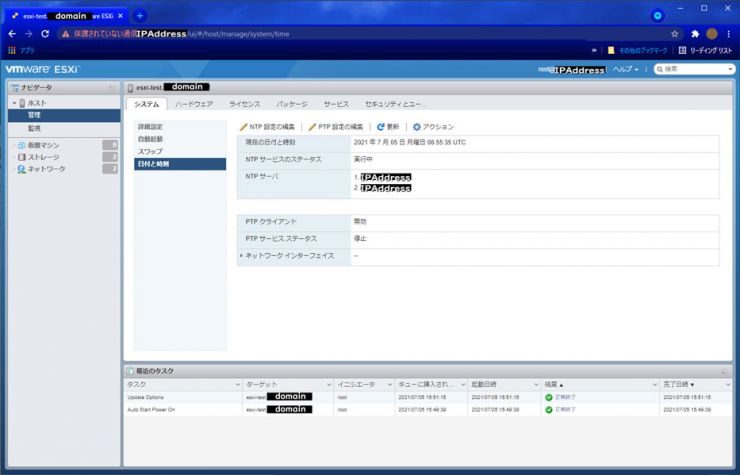Switch to the システム tab
This screenshot has height=475, width=740.
pyautogui.click(x=146, y=104)
